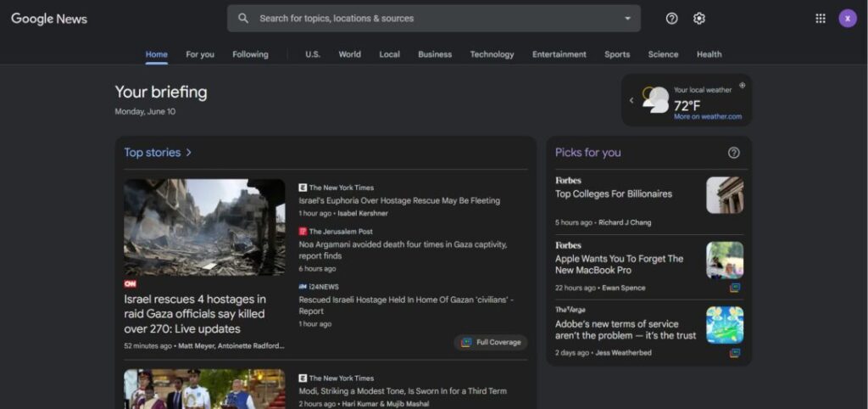Click the Richard J Chang byline
The image size is (868, 409).
click(x=625, y=223)
